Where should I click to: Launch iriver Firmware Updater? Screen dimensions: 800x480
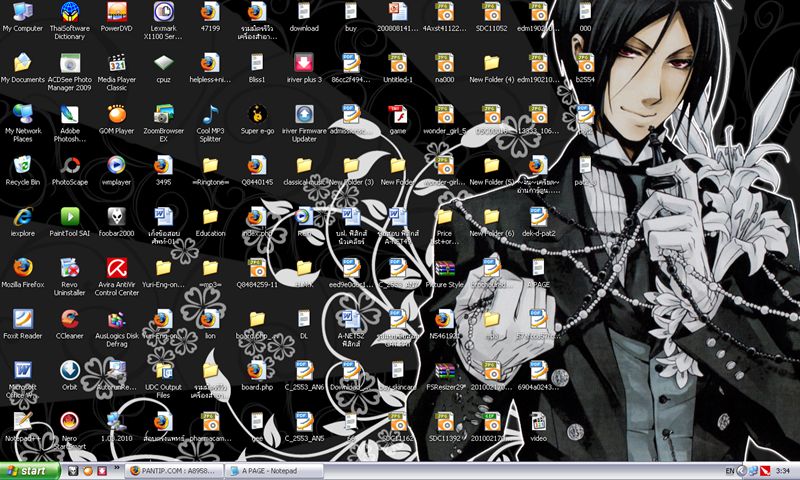(304, 114)
